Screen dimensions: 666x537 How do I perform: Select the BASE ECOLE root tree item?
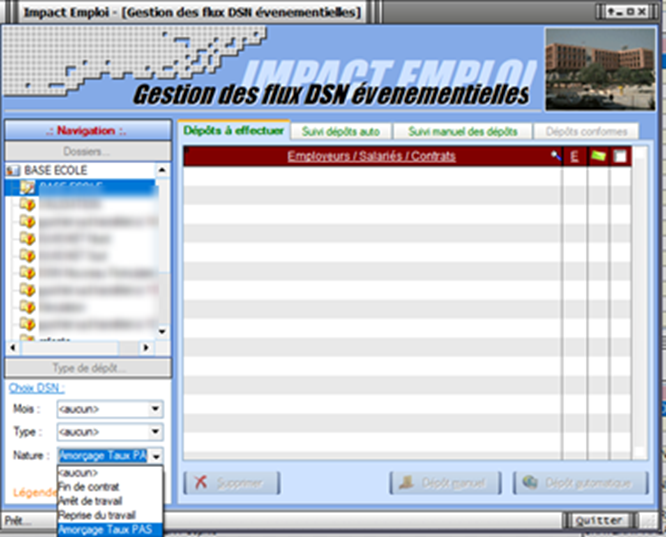pos(55,170)
